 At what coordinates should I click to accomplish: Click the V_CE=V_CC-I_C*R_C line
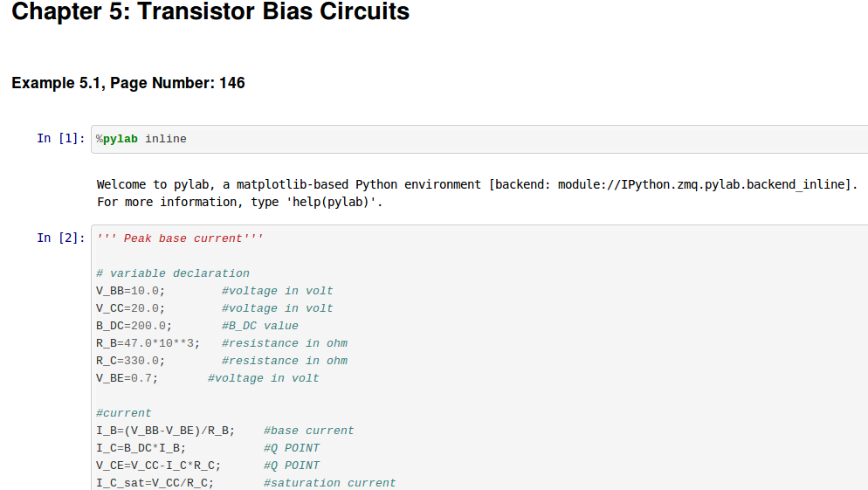208,466
